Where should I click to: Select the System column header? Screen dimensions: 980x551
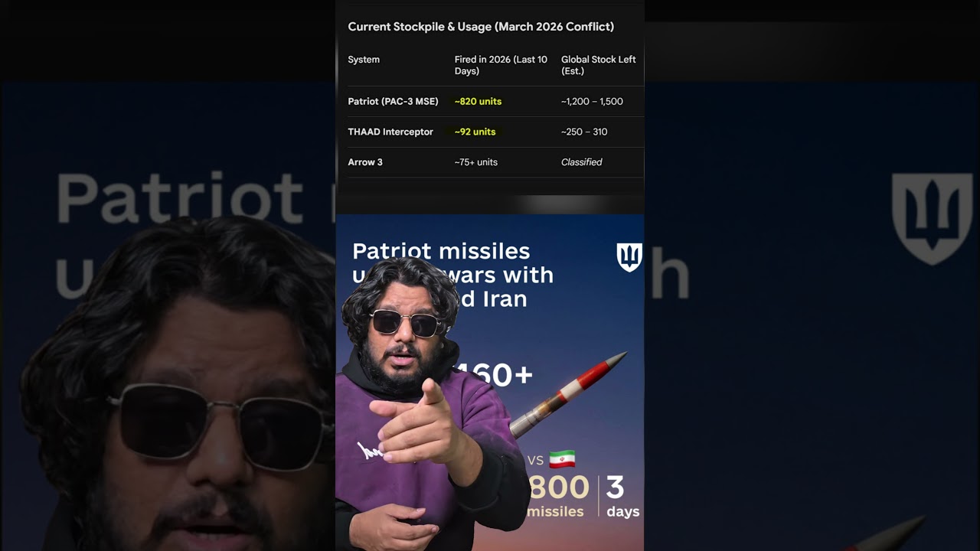364,59
